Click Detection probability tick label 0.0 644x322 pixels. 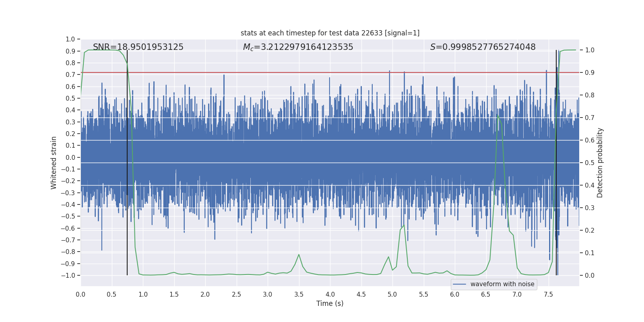pyautogui.click(x=590, y=276)
